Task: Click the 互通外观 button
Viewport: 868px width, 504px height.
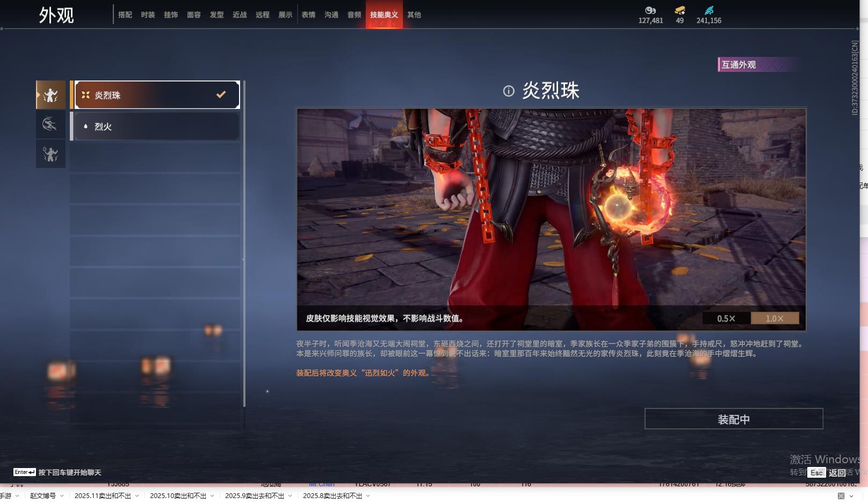Action: point(759,64)
